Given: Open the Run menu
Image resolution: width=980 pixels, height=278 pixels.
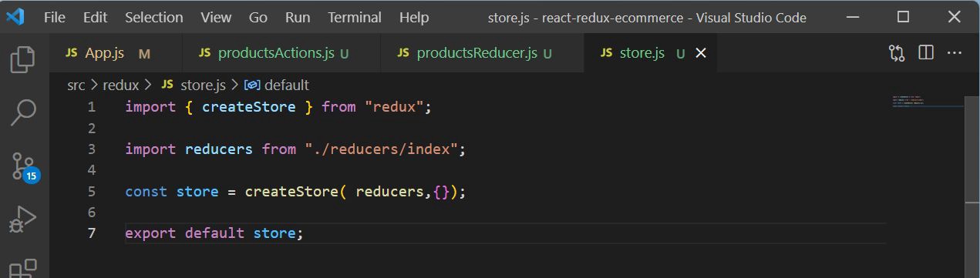Looking at the screenshot, I should point(298,17).
